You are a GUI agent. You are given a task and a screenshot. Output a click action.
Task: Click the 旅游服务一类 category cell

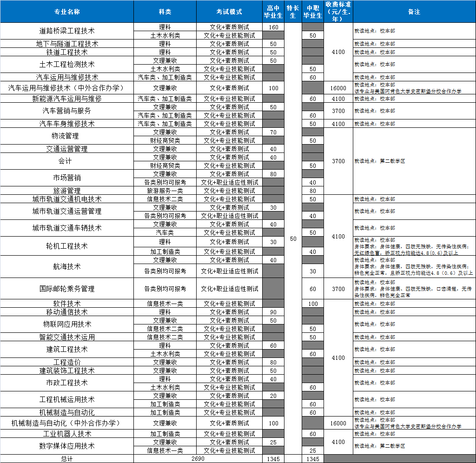pos(165,191)
